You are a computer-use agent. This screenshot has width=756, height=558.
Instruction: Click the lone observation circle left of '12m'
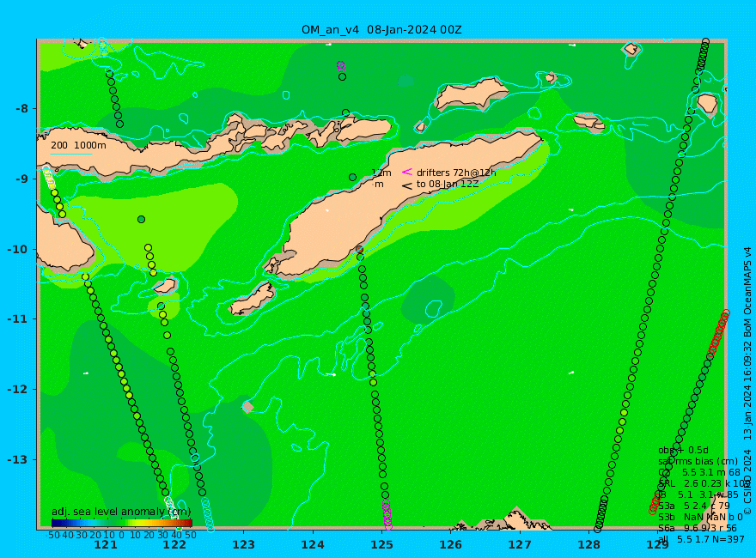point(352,178)
